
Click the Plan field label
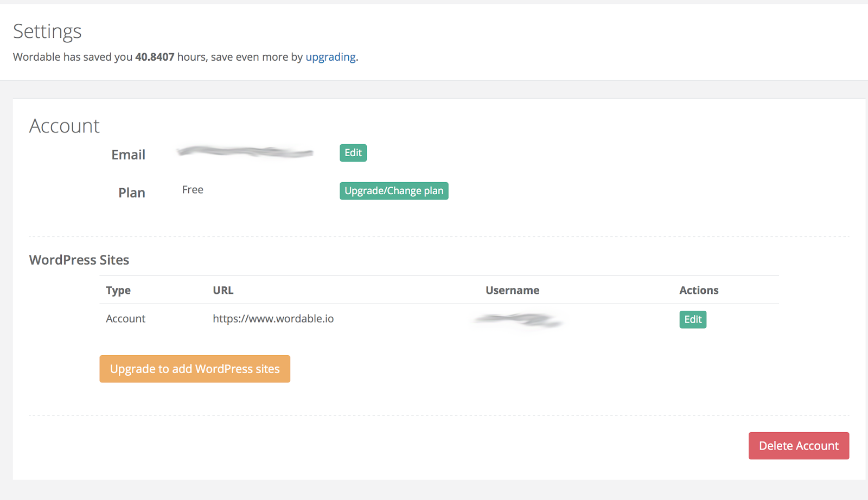pyautogui.click(x=132, y=193)
